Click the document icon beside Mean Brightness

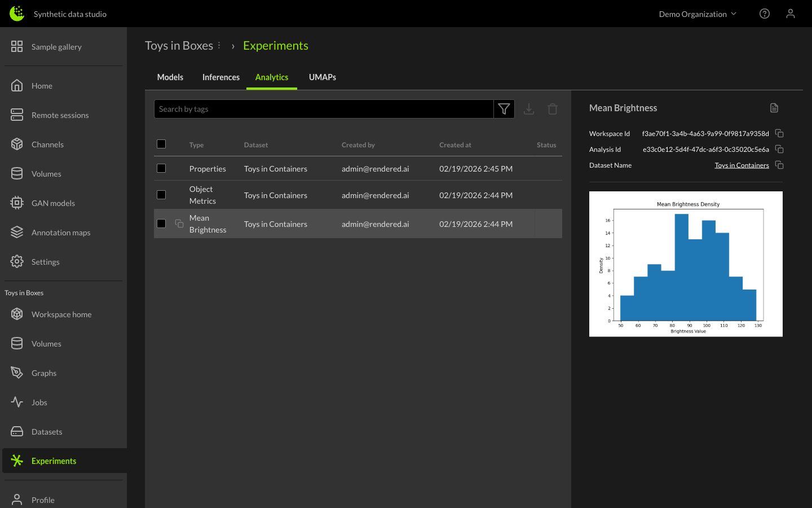[774, 108]
